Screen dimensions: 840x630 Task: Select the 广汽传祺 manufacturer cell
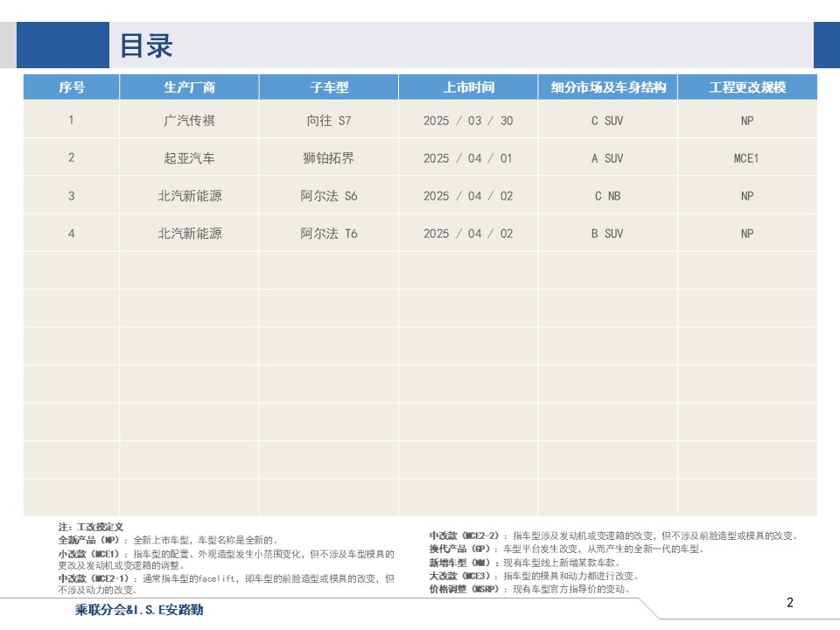click(189, 121)
